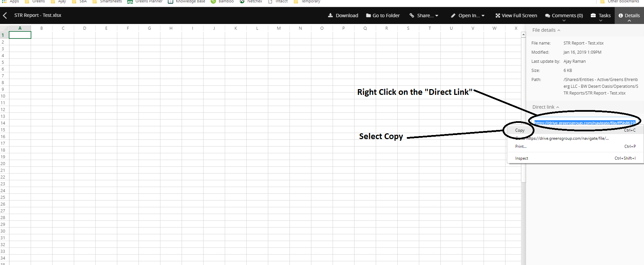This screenshot has height=265, width=644.
Task: Click the Download icon in the toolbar
Action: 330,16
